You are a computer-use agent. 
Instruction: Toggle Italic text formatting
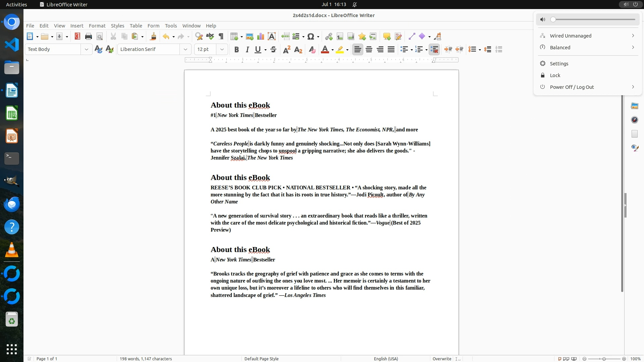[x=248, y=50]
